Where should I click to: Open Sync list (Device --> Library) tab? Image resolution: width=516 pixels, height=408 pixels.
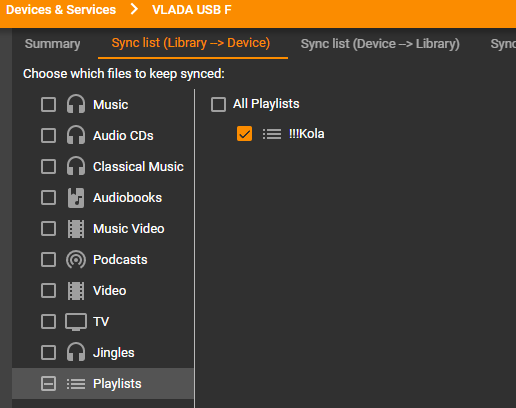point(380,44)
